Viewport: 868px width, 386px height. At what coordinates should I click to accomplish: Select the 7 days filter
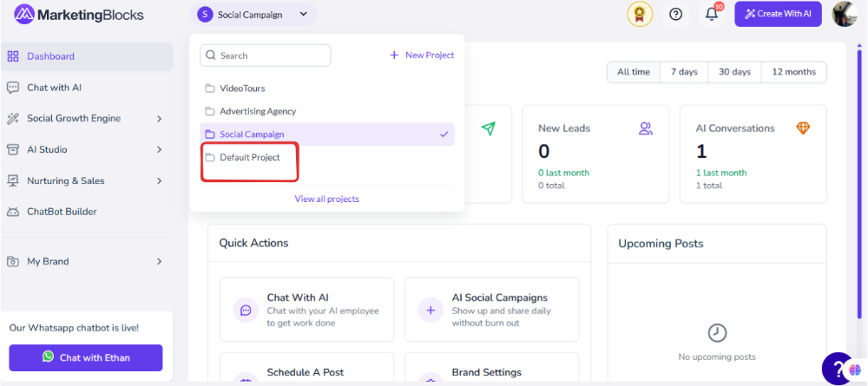684,72
